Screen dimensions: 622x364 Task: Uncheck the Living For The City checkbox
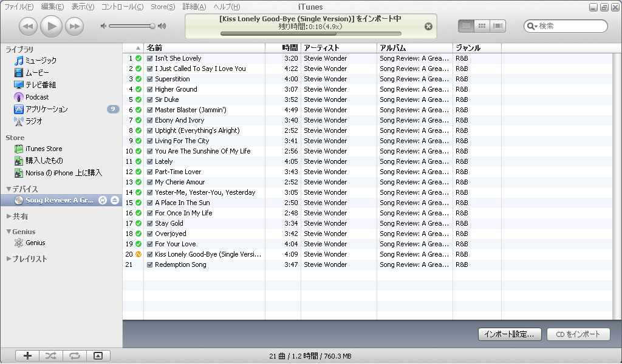(150, 141)
